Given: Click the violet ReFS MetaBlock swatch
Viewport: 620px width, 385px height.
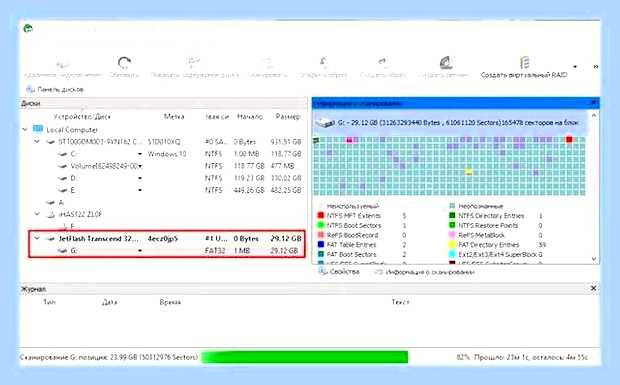Looking at the screenshot, I should (452, 235).
